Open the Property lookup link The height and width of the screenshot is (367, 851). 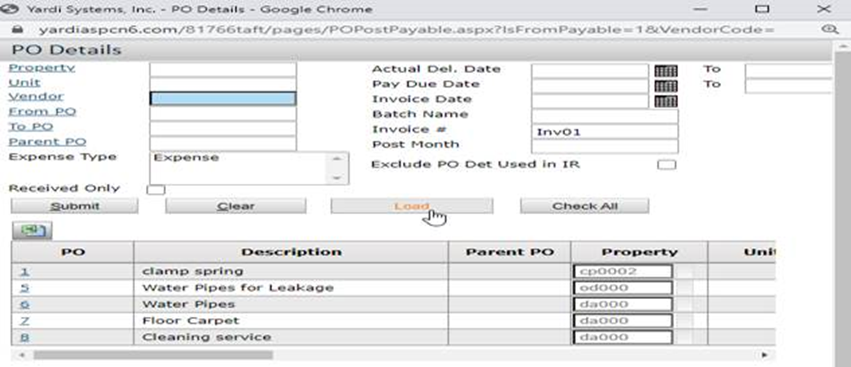click(42, 68)
